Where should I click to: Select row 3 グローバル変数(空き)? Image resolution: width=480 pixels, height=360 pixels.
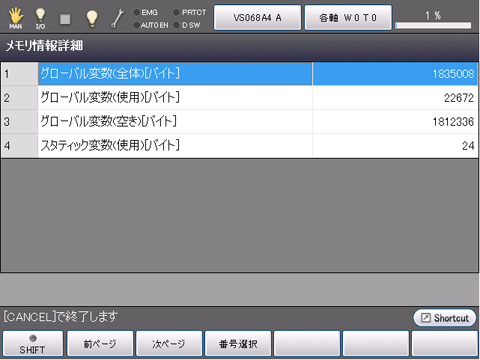[x=239, y=122]
